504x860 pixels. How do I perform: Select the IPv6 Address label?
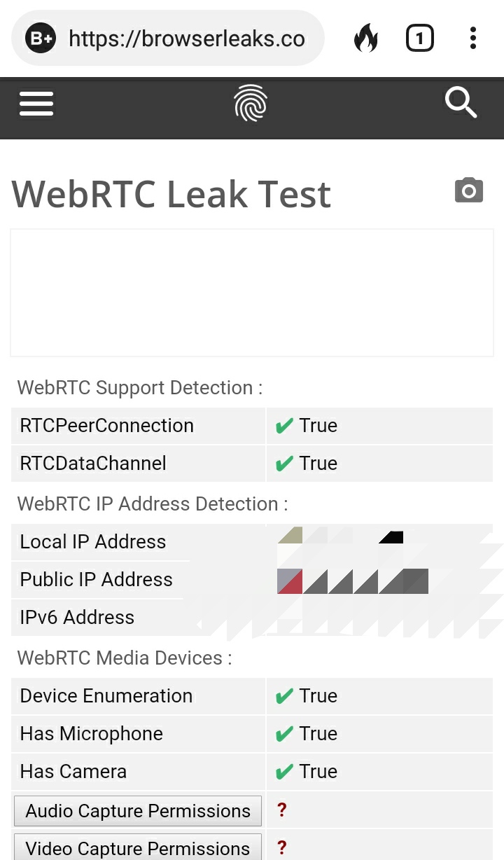point(77,617)
